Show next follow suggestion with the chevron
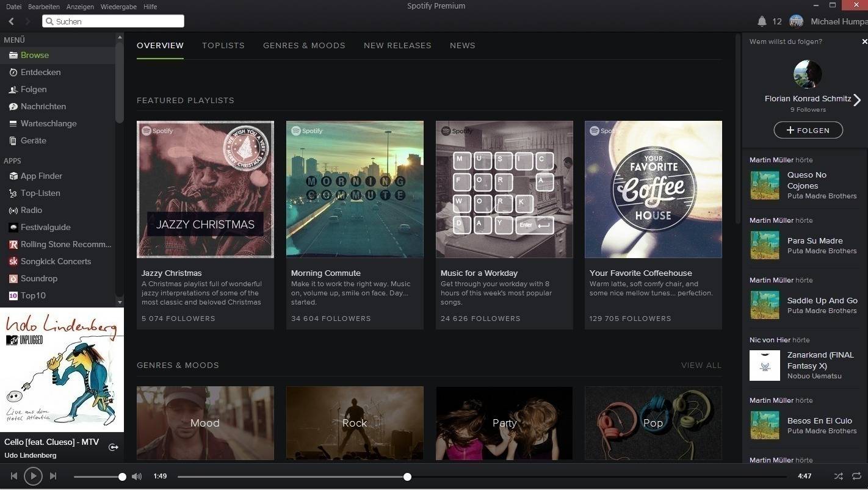This screenshot has height=490, width=868. [x=857, y=99]
